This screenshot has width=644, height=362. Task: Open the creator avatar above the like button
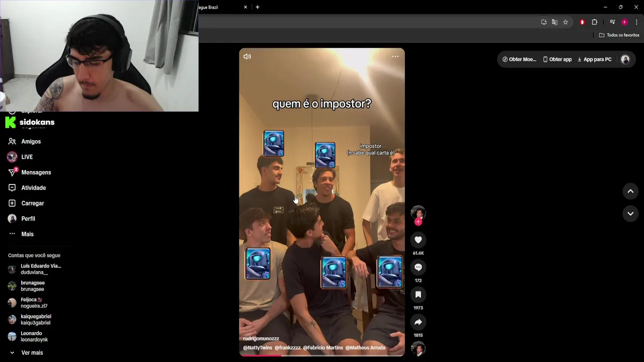click(418, 213)
